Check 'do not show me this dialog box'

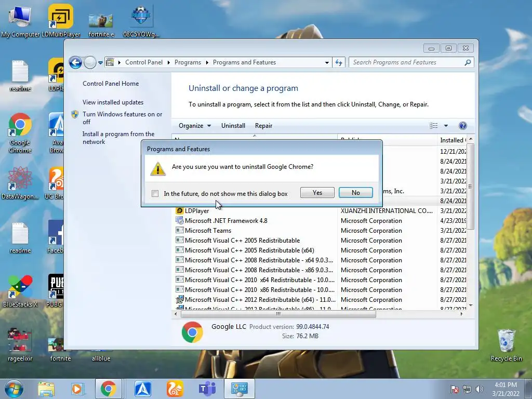point(155,193)
